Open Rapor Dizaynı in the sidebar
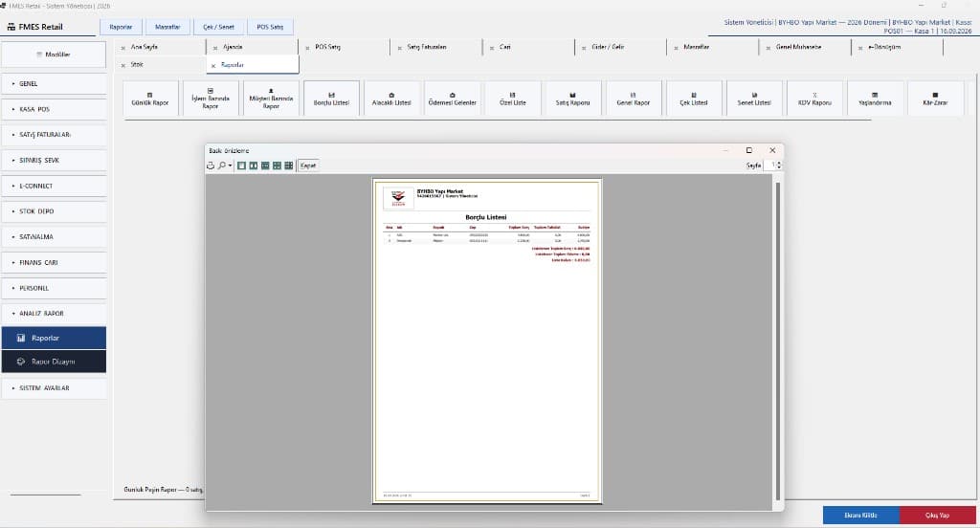Screen dimensions: 980x528 [54, 362]
